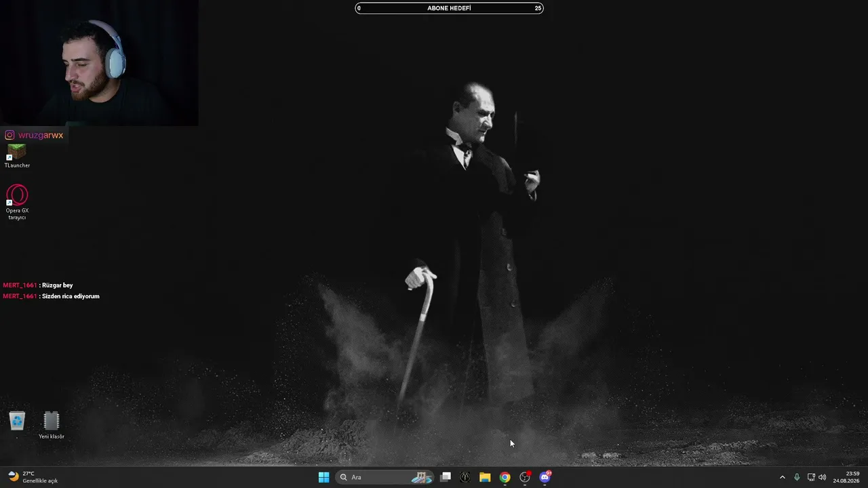
Task: Click the chat message 'Sizden rica ediyorum'
Action: pyautogui.click(x=71, y=296)
